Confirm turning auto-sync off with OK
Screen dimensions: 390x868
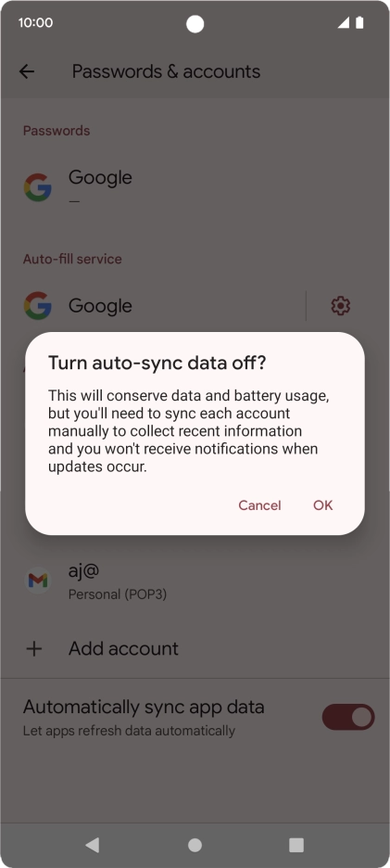323,505
